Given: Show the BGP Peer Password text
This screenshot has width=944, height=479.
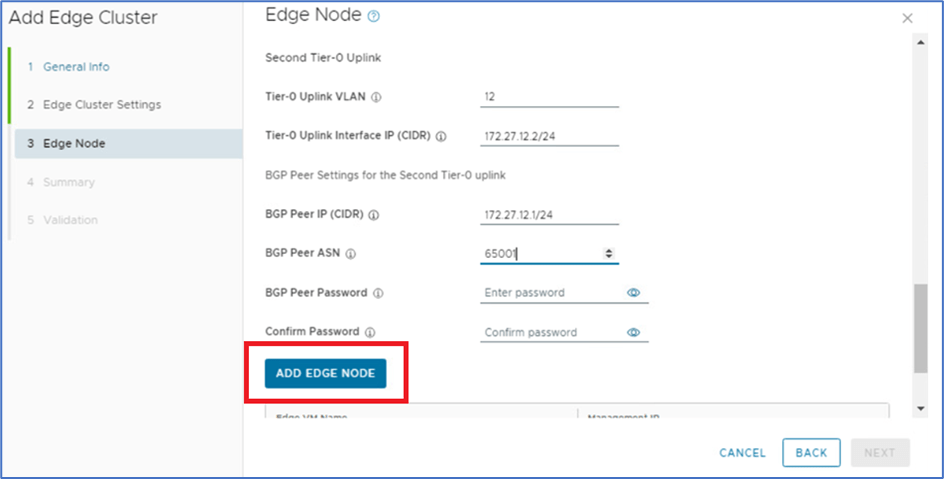Looking at the screenshot, I should (633, 293).
